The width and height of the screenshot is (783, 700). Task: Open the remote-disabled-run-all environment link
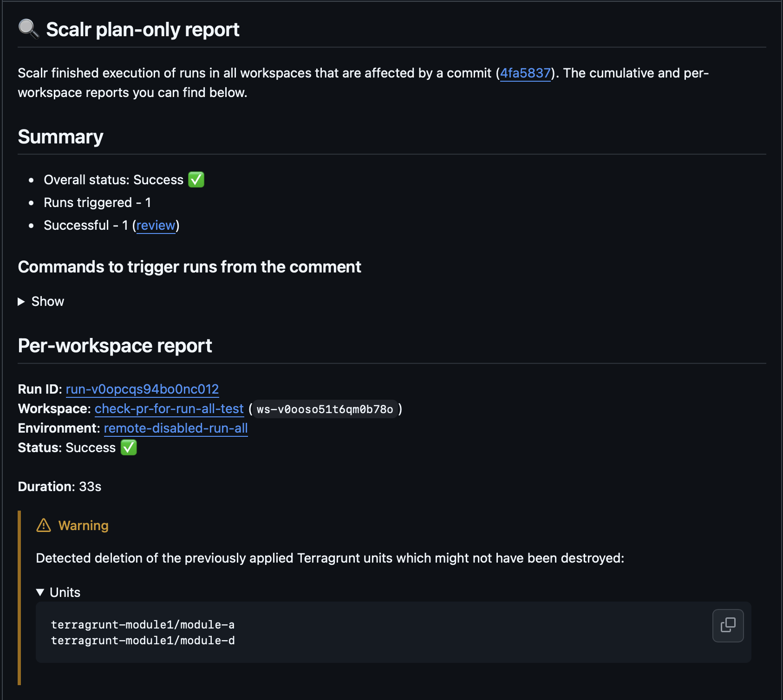click(x=176, y=428)
